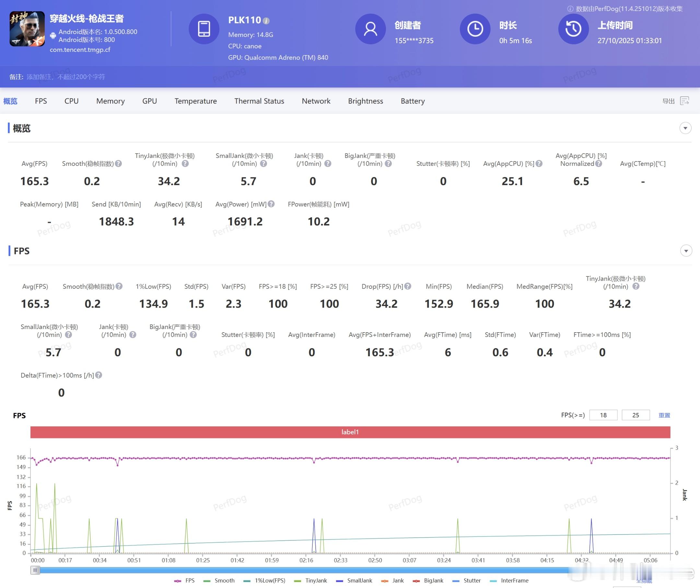700x588 pixels.
Task: Click the FPS threshold 18 input field
Action: [x=603, y=415]
